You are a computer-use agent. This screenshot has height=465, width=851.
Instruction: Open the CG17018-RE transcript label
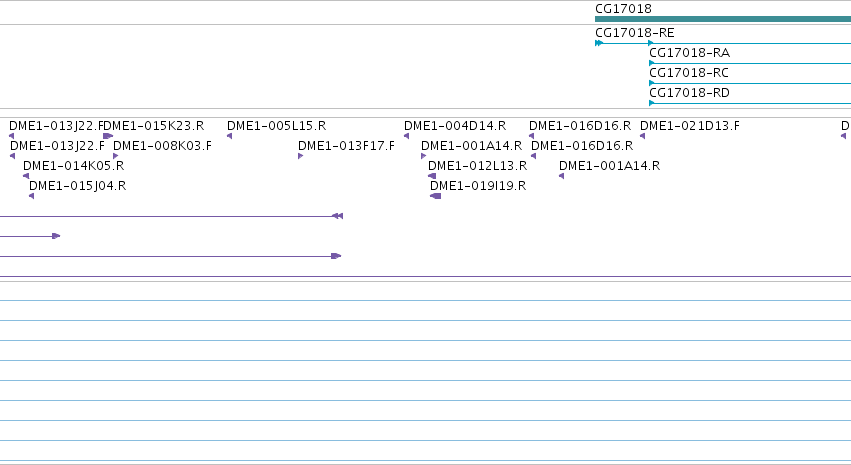pyautogui.click(x=634, y=33)
